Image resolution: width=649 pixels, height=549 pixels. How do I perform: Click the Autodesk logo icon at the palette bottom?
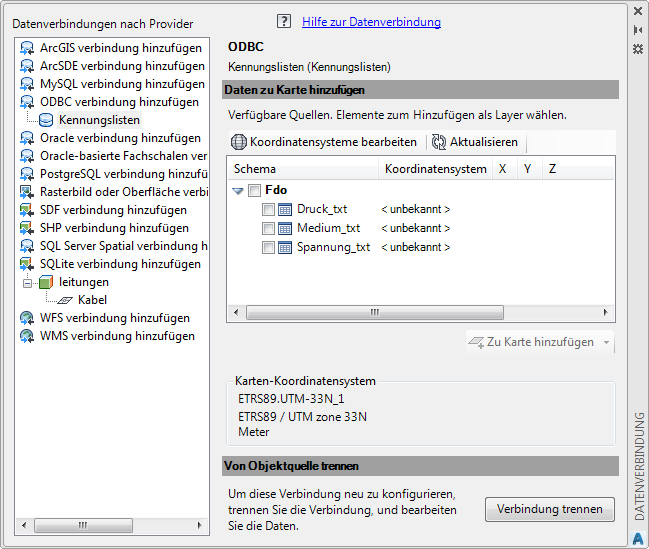(x=638, y=539)
